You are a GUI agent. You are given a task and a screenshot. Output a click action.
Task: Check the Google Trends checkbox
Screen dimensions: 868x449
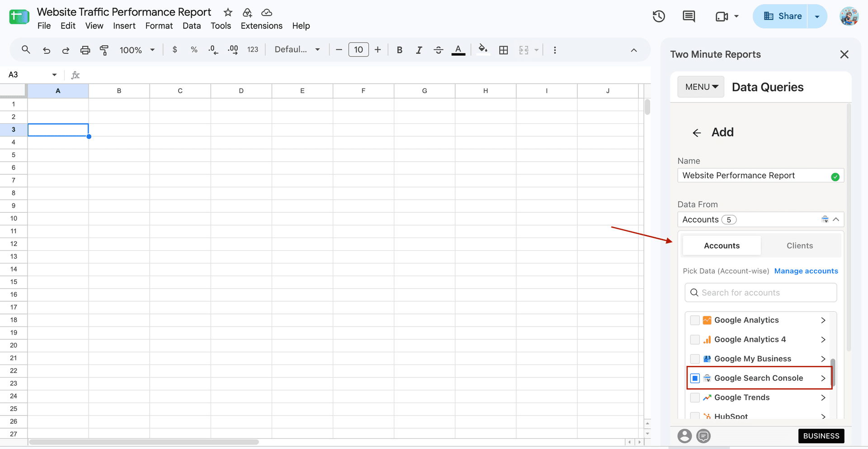click(695, 398)
